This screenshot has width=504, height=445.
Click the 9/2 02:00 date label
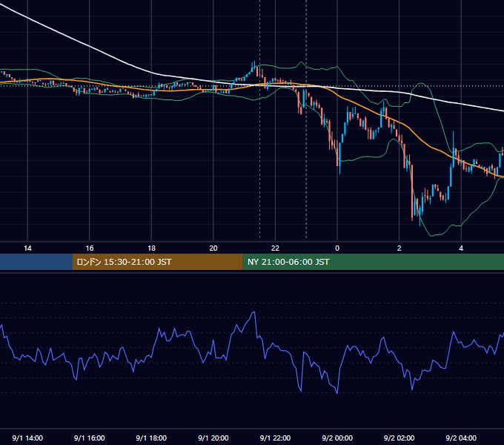[x=399, y=438]
